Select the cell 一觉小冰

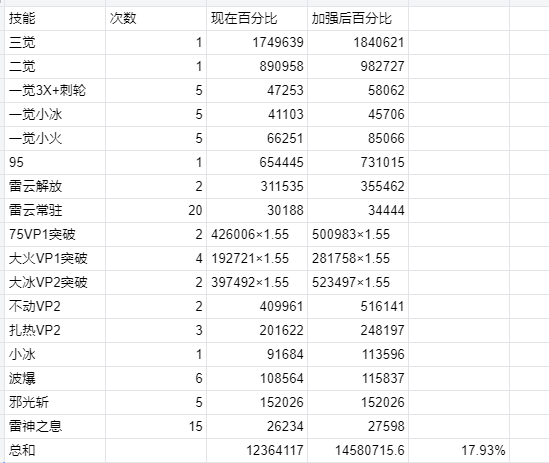click(x=55, y=115)
